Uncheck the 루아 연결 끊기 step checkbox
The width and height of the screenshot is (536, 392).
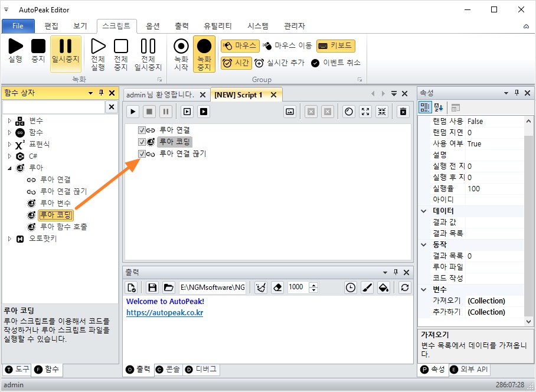142,154
